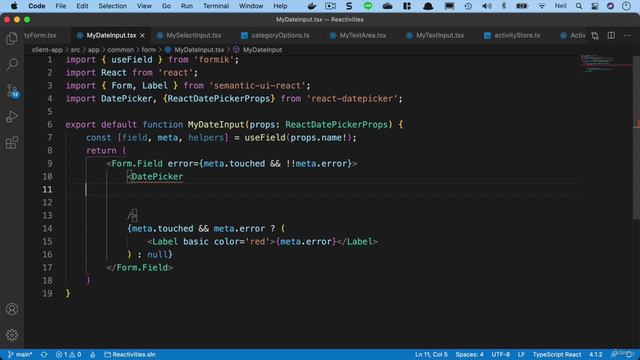Open the Bluetooth menu bar icon
Viewport: 640px width, 360px height.
point(504,6)
